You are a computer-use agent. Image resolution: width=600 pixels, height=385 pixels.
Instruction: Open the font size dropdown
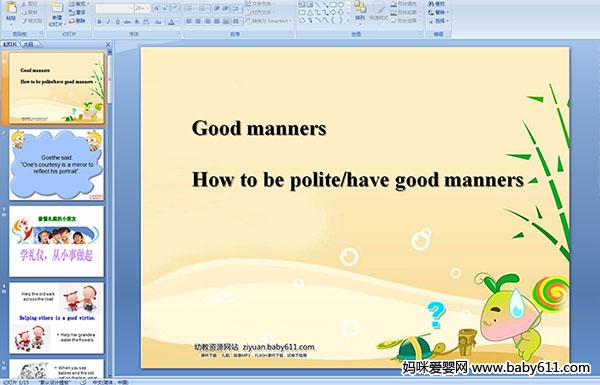[x=148, y=8]
